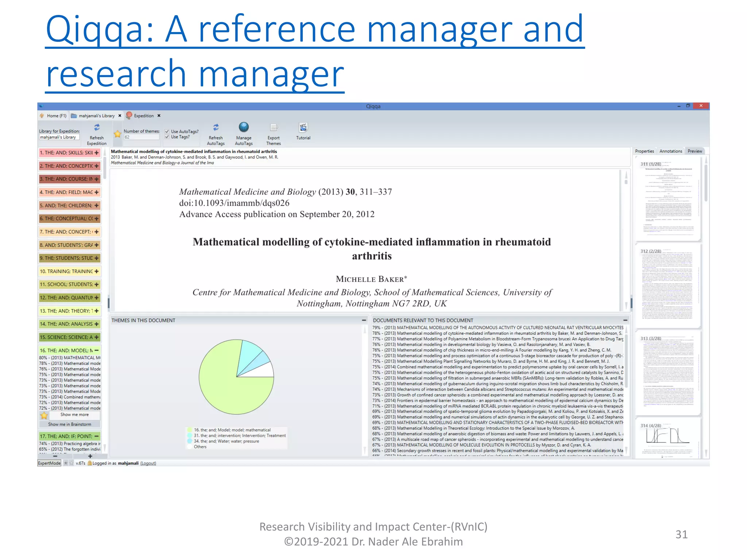This screenshot has width=747, height=560.
Task: Expand theme 3 THE; AND; COURSE
Action: (97, 179)
